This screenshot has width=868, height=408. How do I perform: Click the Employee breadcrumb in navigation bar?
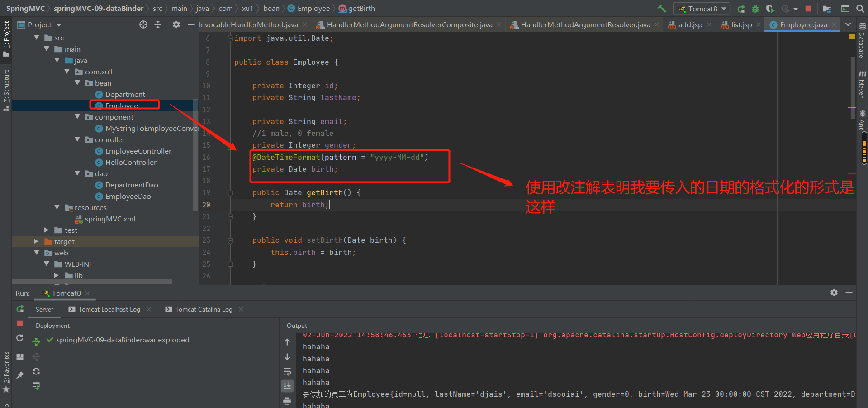click(x=309, y=8)
